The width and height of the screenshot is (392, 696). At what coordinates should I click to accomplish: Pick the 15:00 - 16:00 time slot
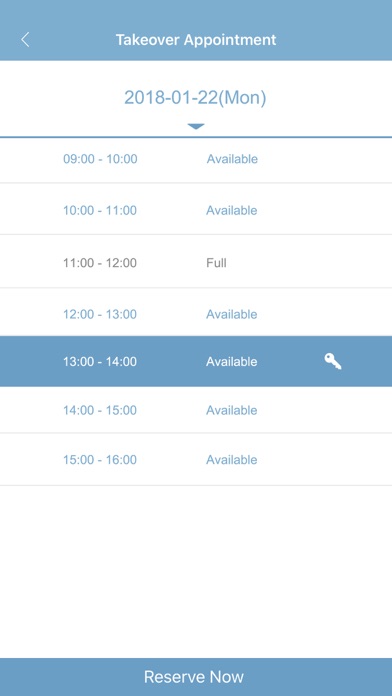(x=196, y=459)
